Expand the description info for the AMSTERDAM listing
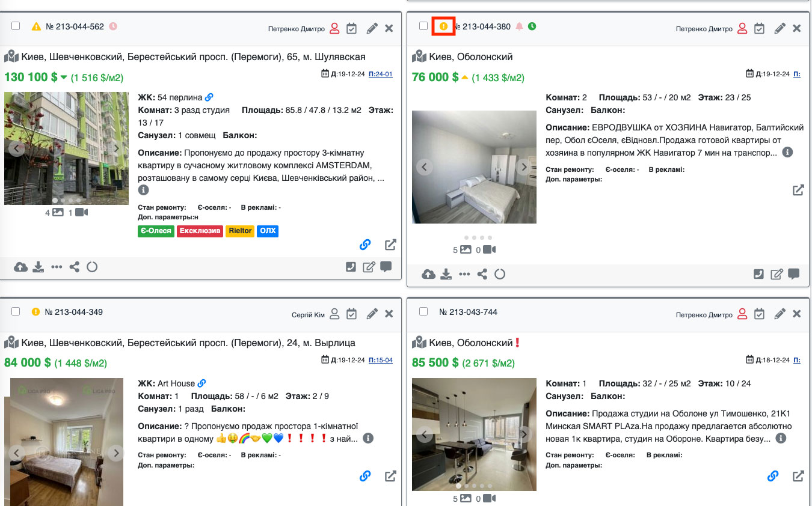Viewport: 812px width, 506px height. [x=143, y=190]
